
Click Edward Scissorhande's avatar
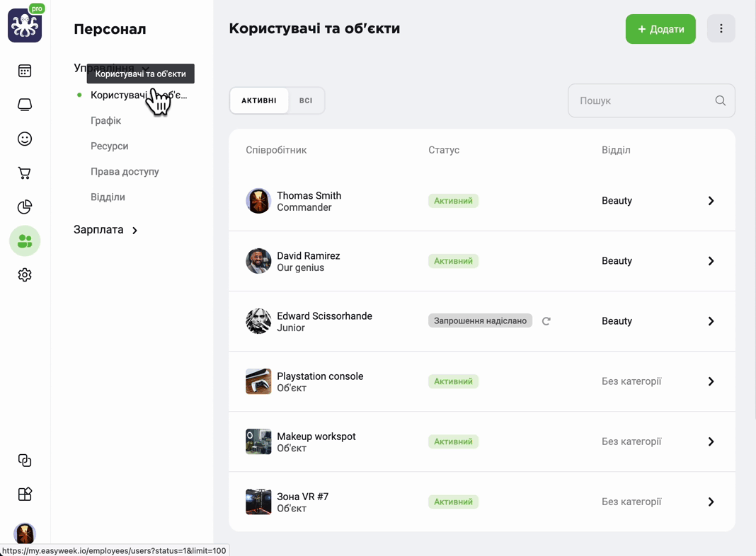[258, 321]
